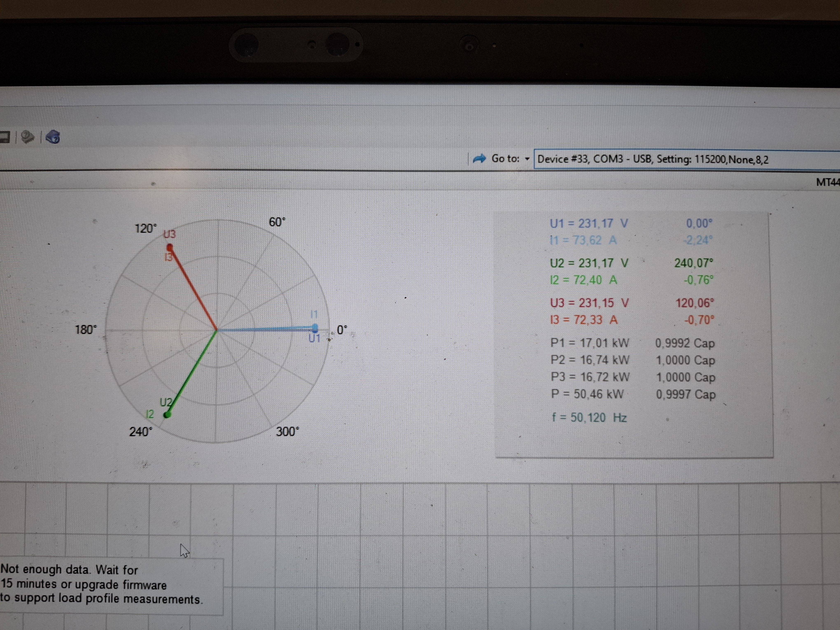Viewport: 840px width, 630px height.
Task: Open the Go to dropdown arrow
Action: coord(527,159)
